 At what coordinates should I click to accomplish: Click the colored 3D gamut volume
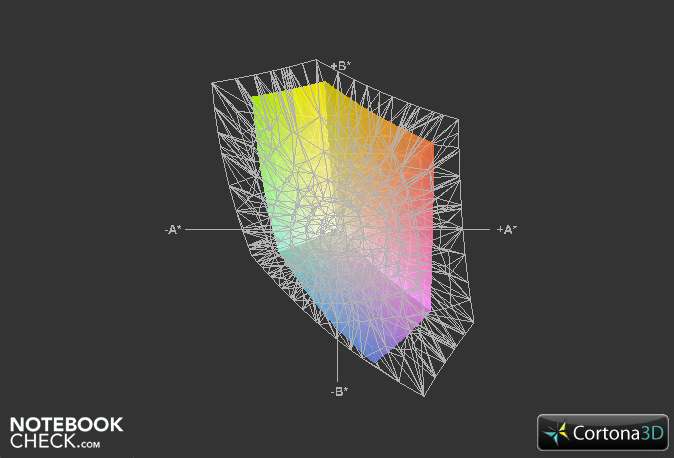[343, 222]
